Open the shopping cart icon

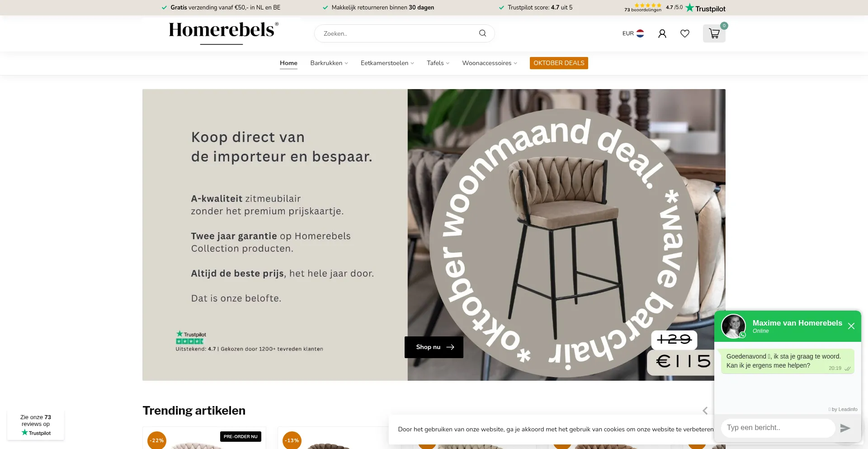click(714, 33)
